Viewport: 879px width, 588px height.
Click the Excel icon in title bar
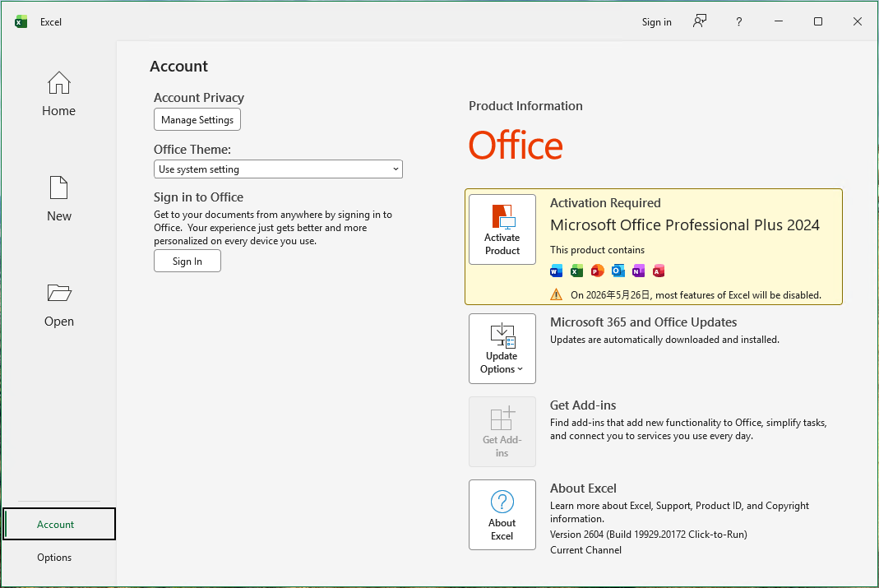pos(21,22)
